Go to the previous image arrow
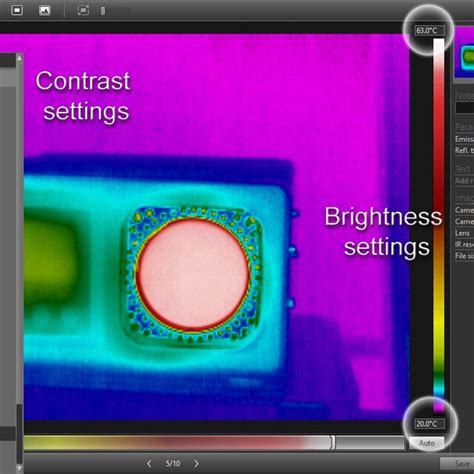Viewport: 474px width, 474px height. [x=149, y=464]
